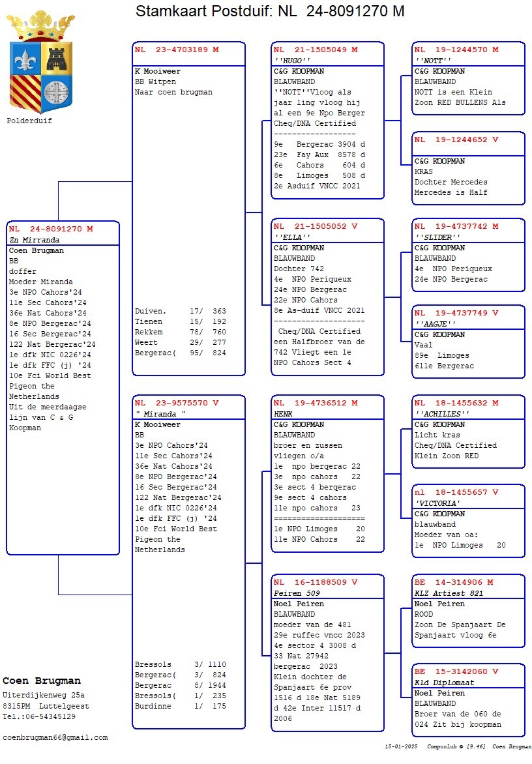Click the ''NOTT'' great-grandparent name
Image resolution: width=532 pixels, height=764 pixels.
(433, 60)
